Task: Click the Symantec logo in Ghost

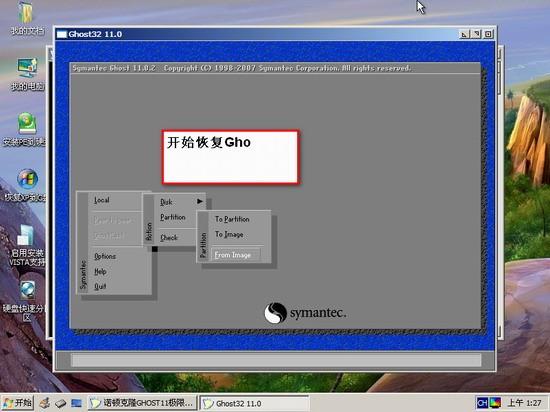Action: [305, 313]
